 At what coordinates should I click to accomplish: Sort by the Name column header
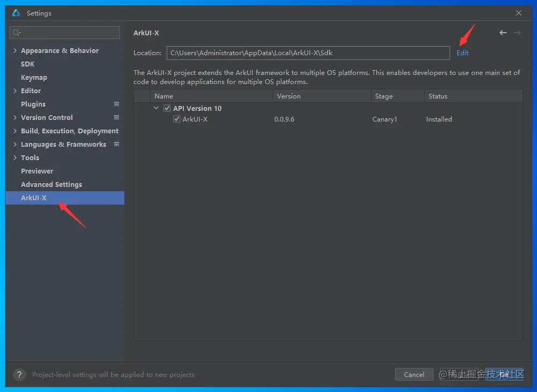click(x=211, y=96)
